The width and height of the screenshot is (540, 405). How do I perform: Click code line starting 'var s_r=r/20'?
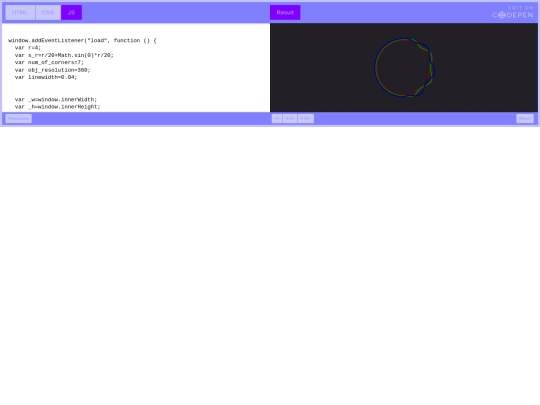(64, 55)
